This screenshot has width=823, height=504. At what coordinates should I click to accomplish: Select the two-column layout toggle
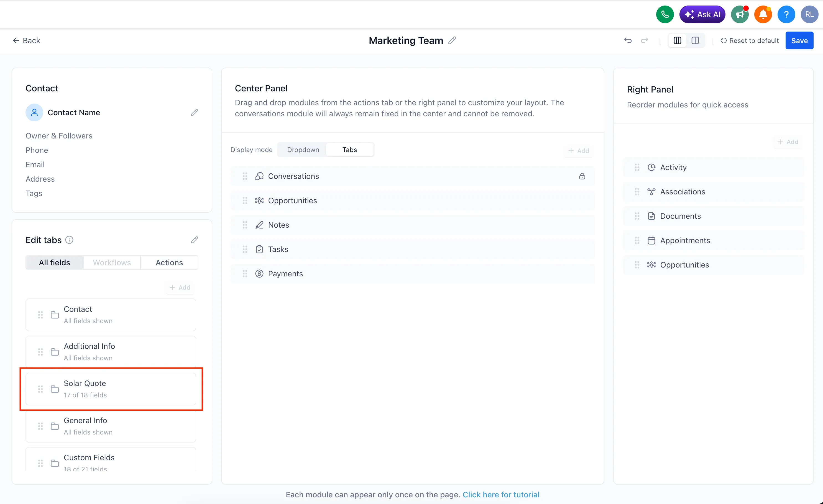696,40
